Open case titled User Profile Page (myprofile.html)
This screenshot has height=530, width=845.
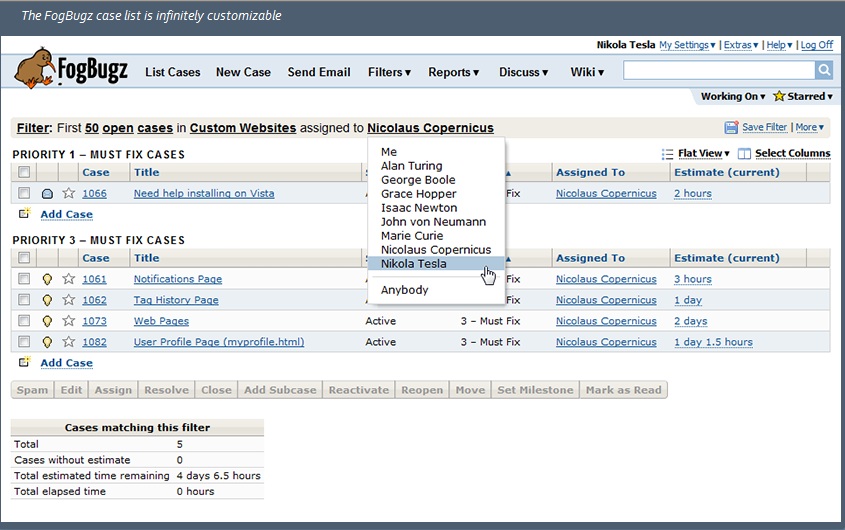coord(219,342)
